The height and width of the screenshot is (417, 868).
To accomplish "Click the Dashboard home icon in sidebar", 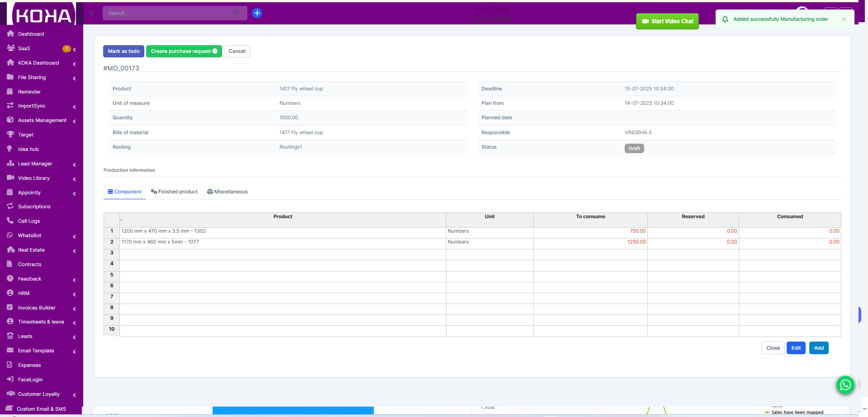I will pyautogui.click(x=10, y=34).
